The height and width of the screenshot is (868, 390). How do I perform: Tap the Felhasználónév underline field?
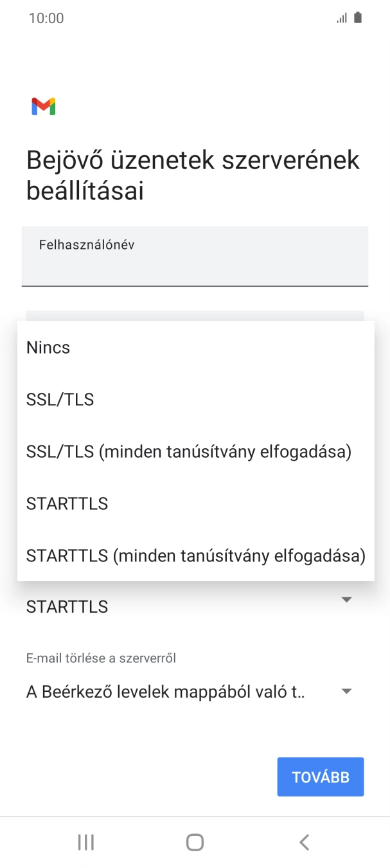click(195, 285)
